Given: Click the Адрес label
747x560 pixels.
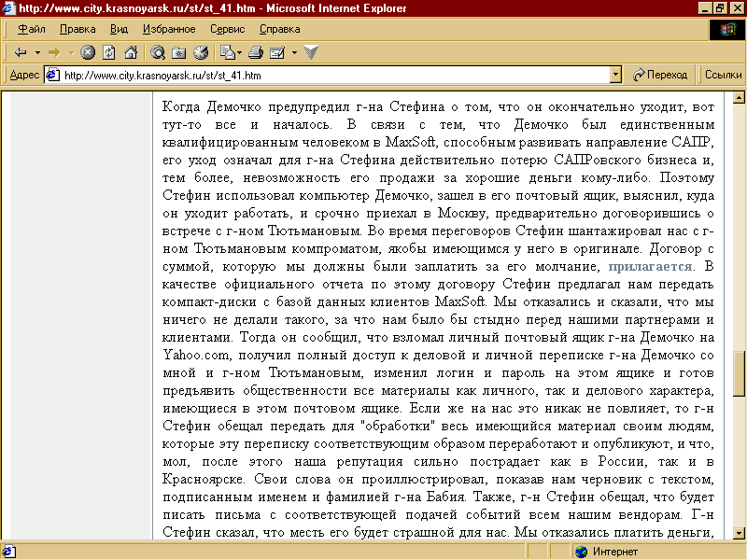Looking at the screenshot, I should (x=24, y=75).
